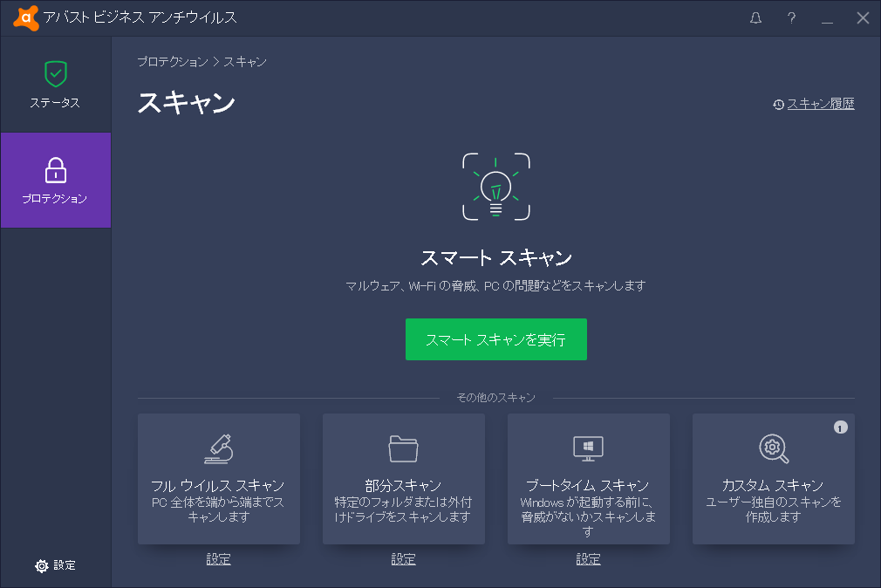This screenshot has width=881, height=588.
Task: Click the title bar text アバスト ビジネス アンチウイルス
Action: (x=140, y=18)
